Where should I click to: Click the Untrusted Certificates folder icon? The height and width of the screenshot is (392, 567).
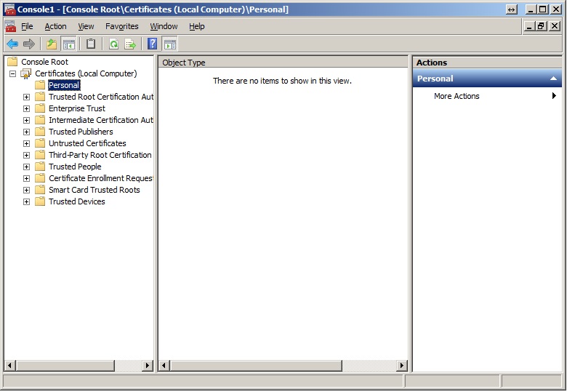(40, 143)
